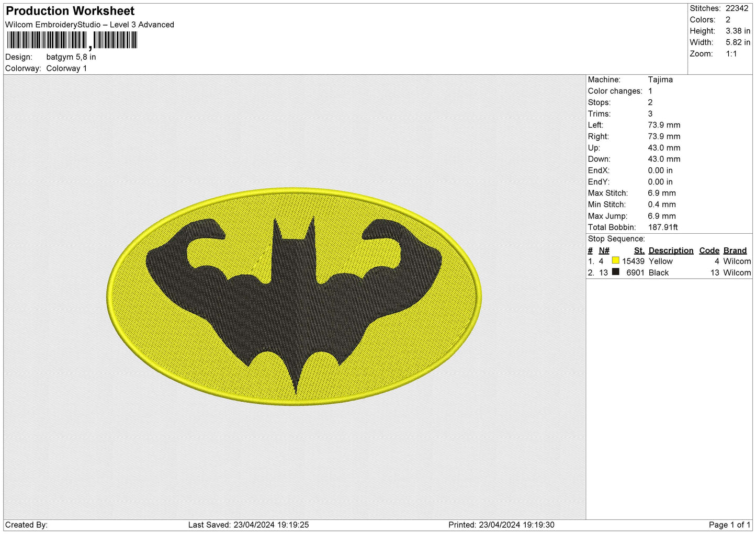Click the 'Brand' column header

735,251
